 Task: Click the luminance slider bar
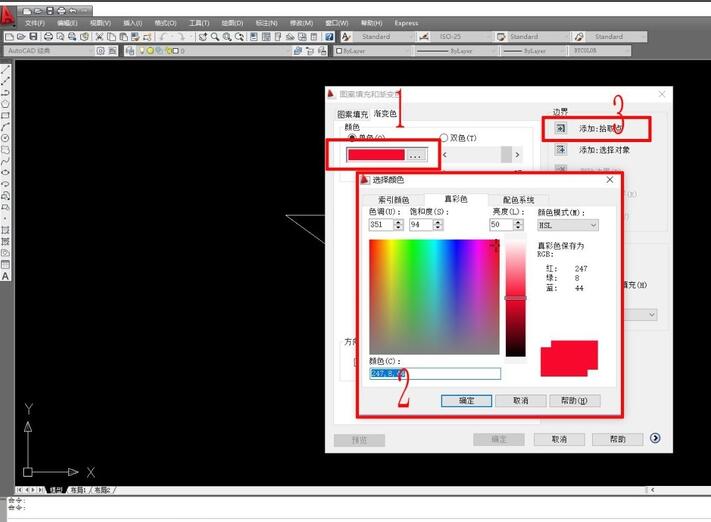point(515,297)
